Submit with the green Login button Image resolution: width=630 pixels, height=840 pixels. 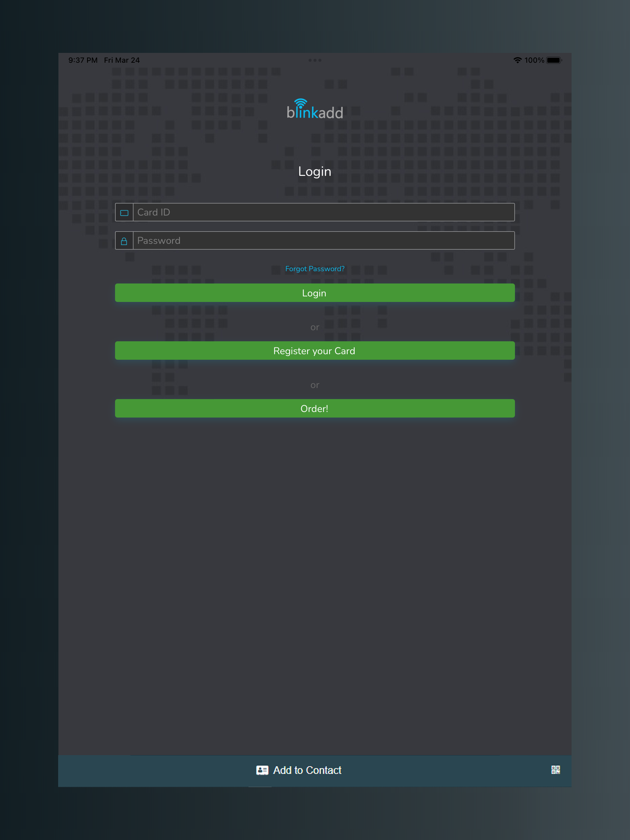click(x=315, y=293)
